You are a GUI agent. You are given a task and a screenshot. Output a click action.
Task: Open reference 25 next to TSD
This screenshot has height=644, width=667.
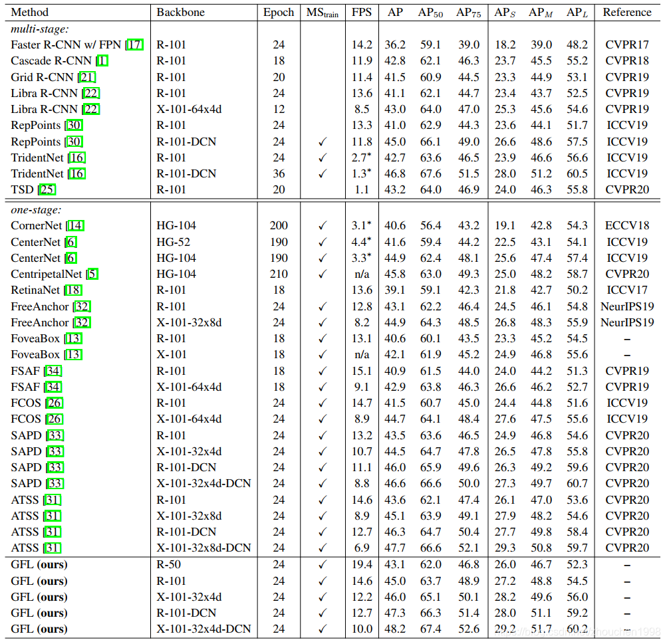[47, 189]
